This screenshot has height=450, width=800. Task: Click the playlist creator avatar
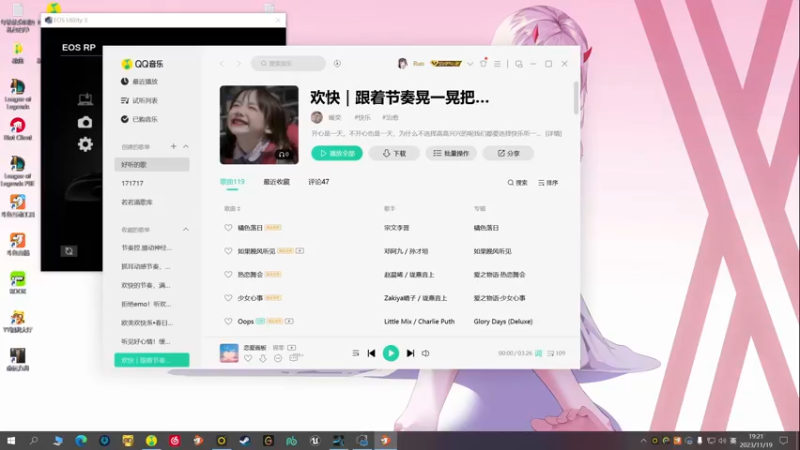317,117
